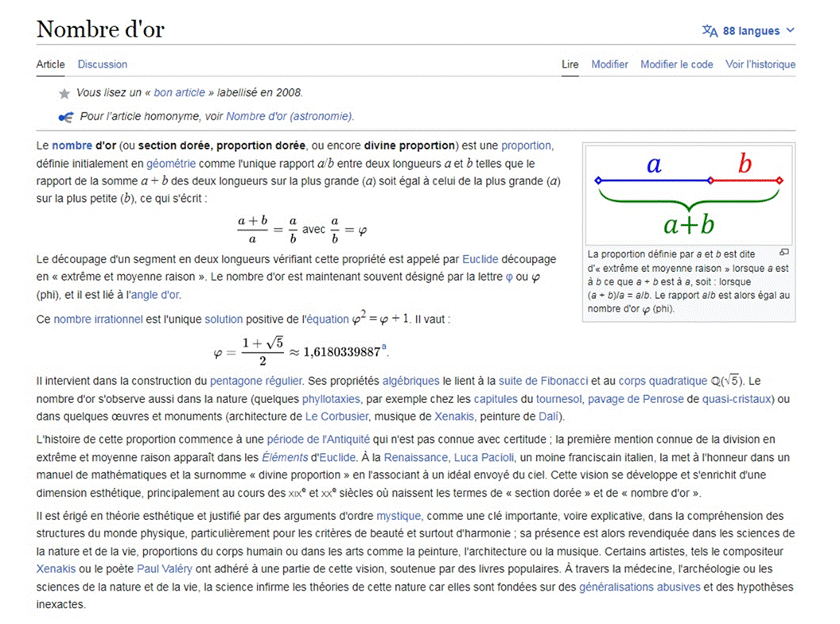840x624 pixels.
Task: Follow the quasi-cristaux link
Action: click(737, 399)
